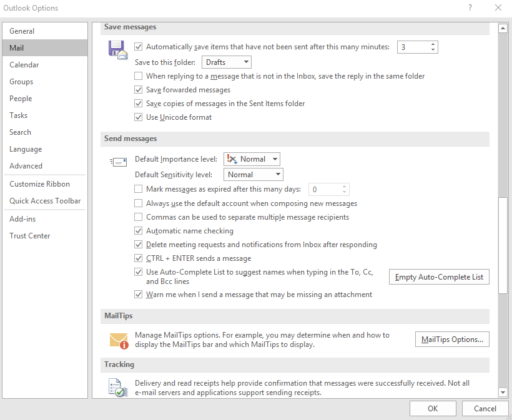Uncheck Save forwarded messages
This screenshot has height=420, width=512.
tap(139, 90)
